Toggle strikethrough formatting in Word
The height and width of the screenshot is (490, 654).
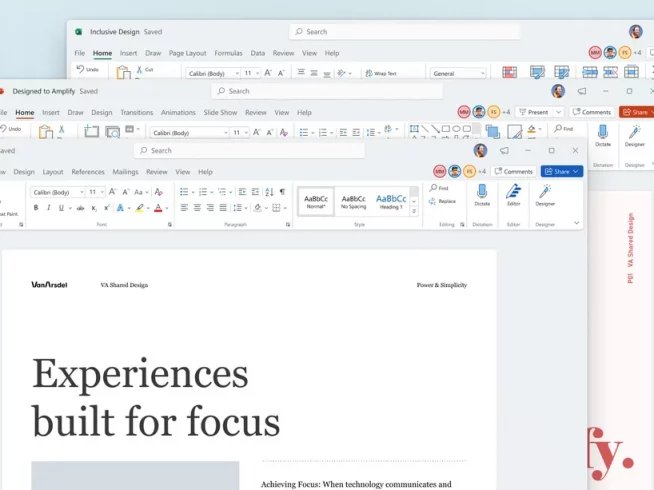click(x=80, y=208)
